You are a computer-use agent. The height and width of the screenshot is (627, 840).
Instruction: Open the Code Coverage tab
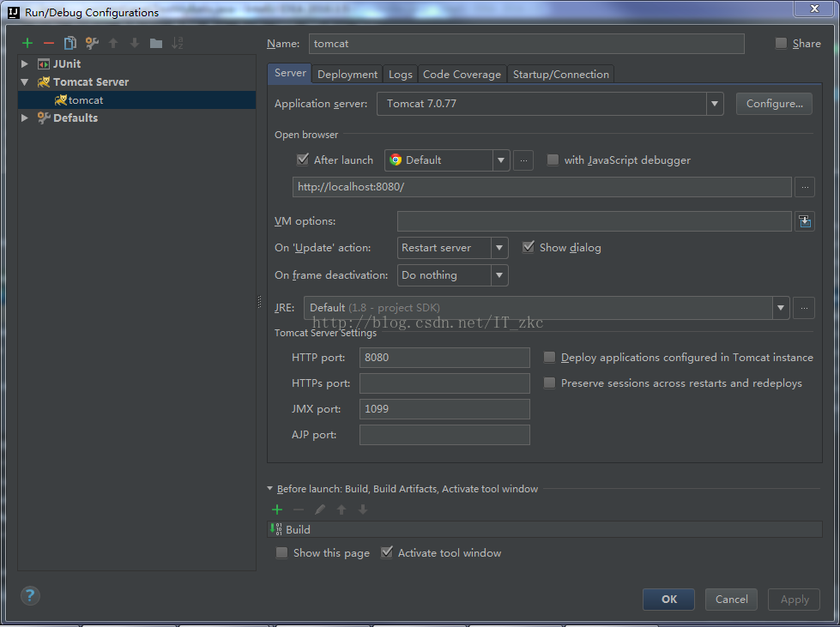(x=462, y=75)
